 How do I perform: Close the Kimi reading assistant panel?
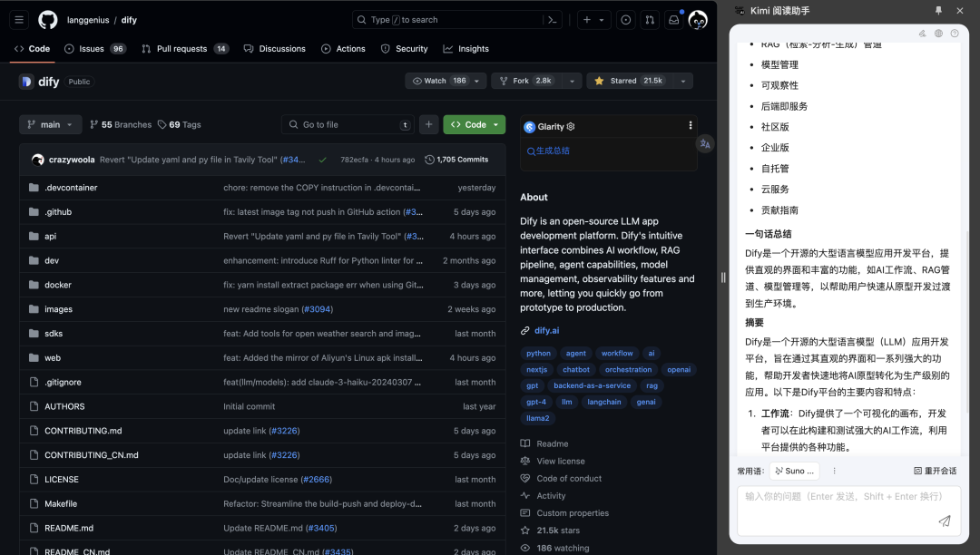960,11
